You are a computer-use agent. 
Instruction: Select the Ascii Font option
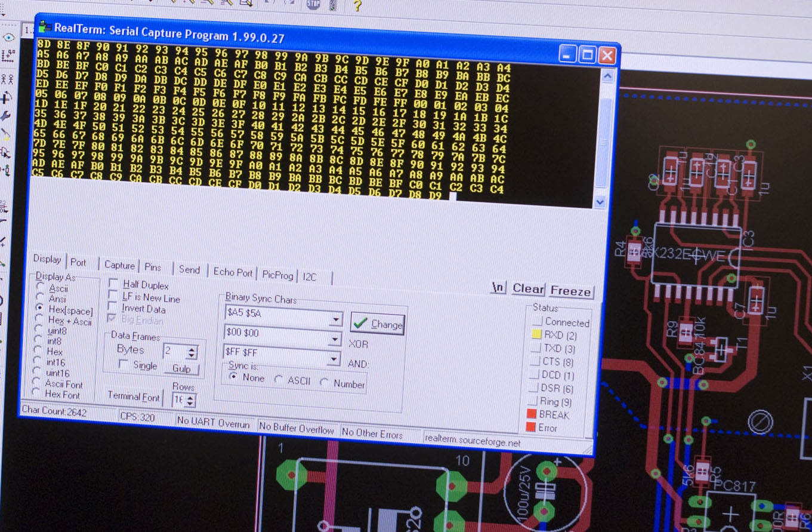coord(38,382)
